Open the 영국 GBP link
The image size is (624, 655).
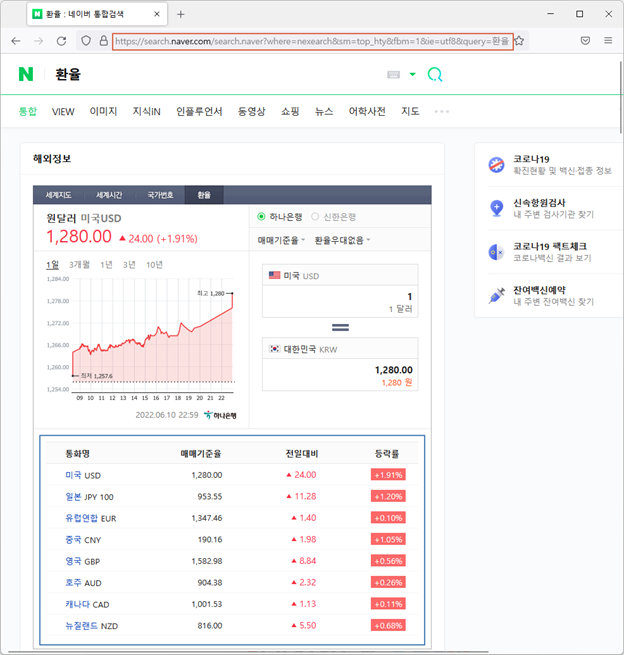[83, 561]
